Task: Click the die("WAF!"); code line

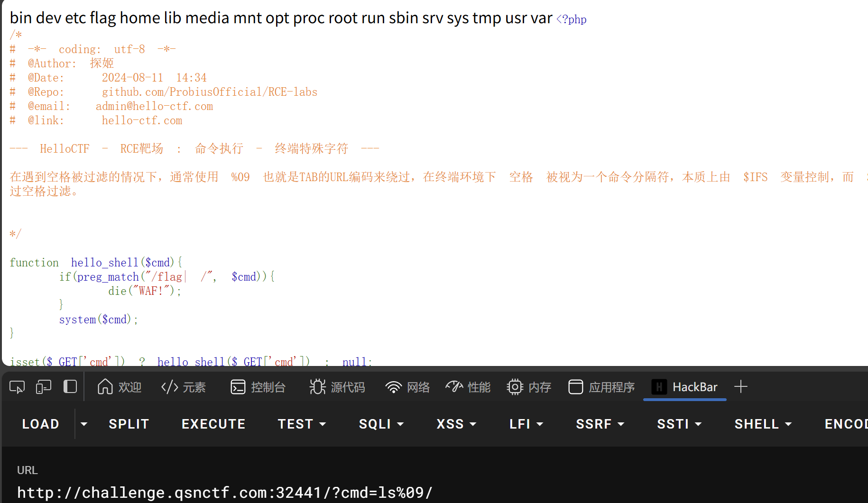Action: point(145,291)
